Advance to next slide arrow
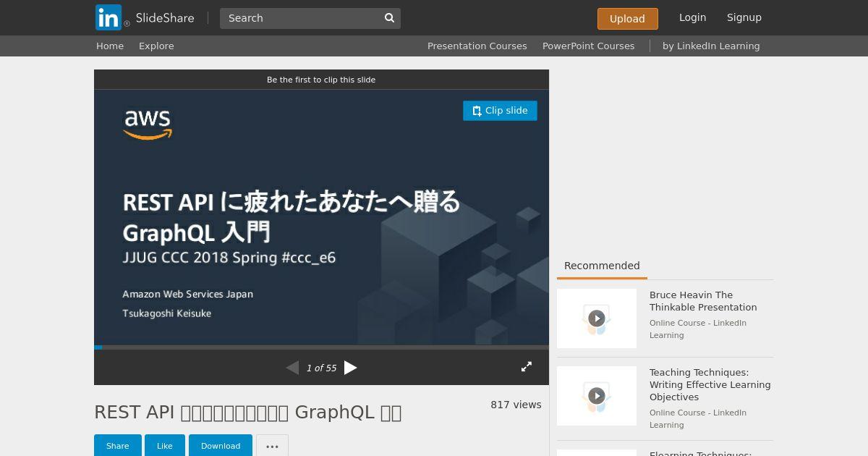868x456 pixels. 351,368
